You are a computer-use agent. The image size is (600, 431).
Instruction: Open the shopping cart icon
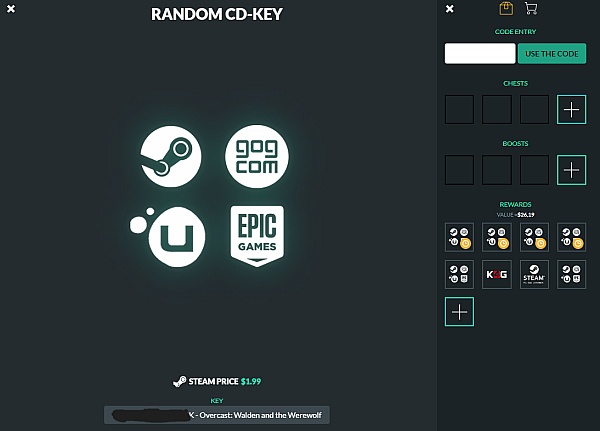[x=531, y=8]
